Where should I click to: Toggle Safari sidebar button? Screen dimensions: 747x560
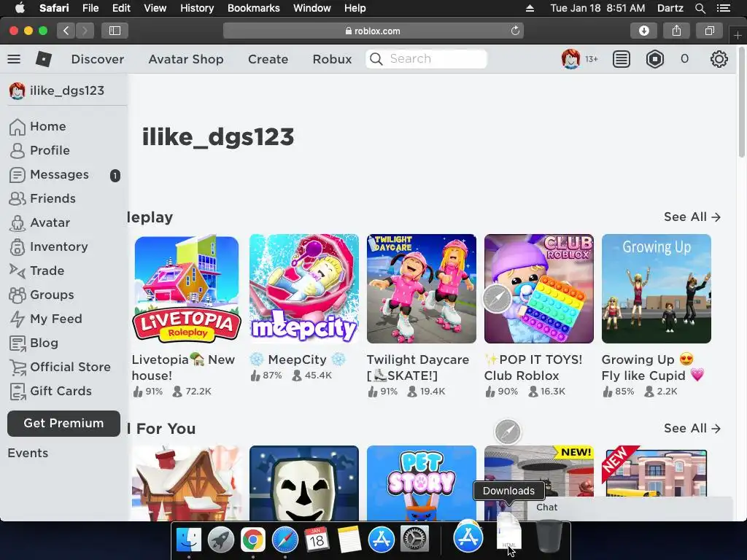pyautogui.click(x=115, y=31)
